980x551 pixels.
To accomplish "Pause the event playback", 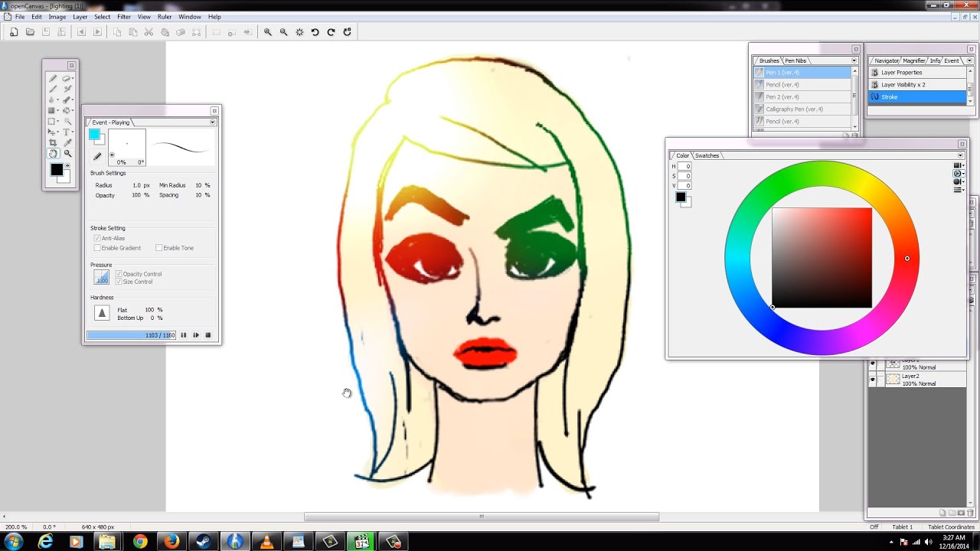I will pyautogui.click(x=183, y=335).
